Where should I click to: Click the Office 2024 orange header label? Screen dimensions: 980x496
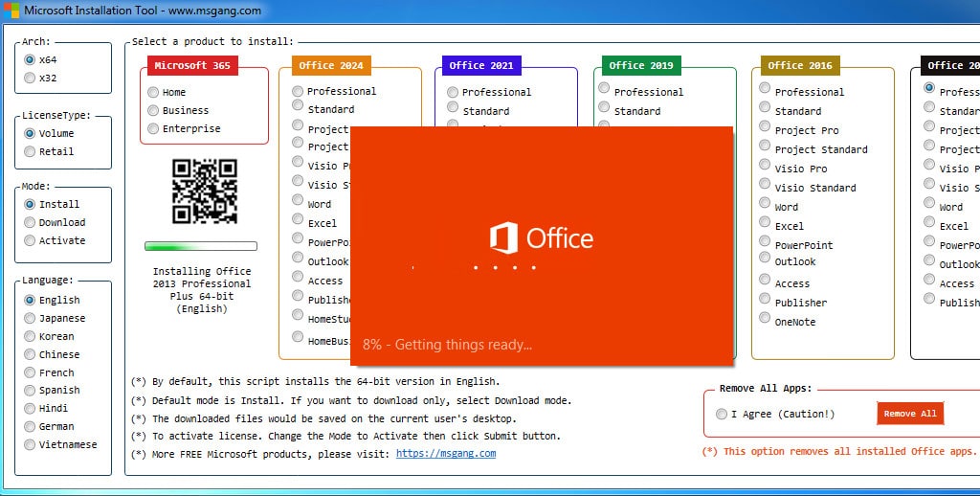point(331,66)
